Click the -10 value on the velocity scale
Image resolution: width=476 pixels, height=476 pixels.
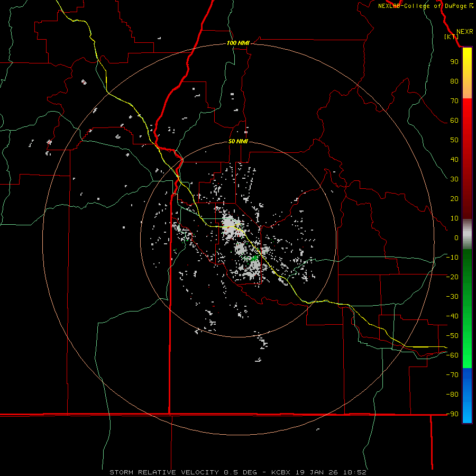pos(452,258)
